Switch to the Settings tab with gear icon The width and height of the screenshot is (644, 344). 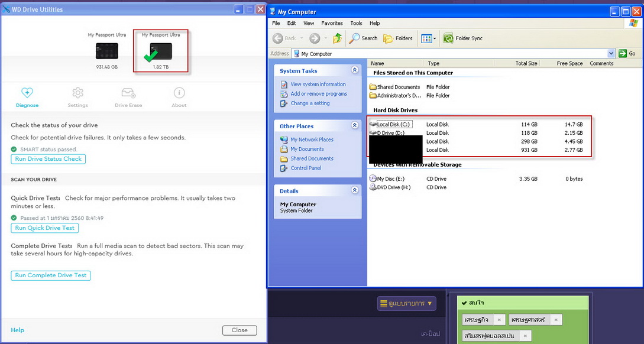pyautogui.click(x=77, y=98)
